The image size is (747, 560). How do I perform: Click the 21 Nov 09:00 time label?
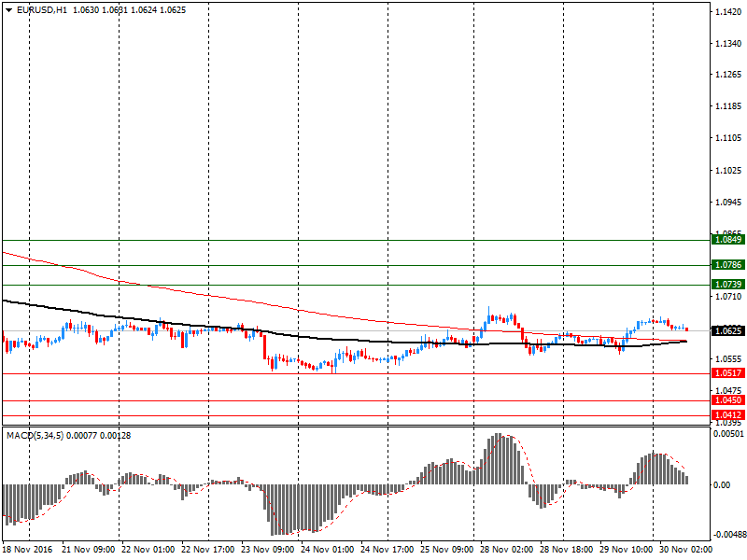coord(88,549)
